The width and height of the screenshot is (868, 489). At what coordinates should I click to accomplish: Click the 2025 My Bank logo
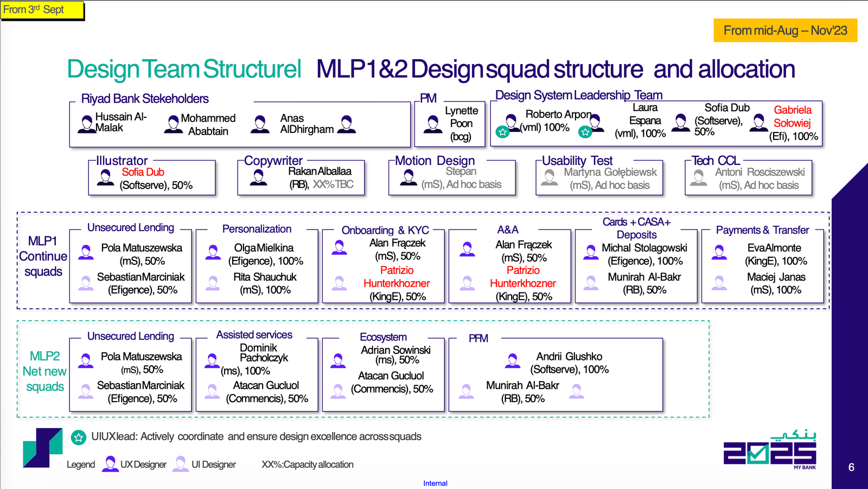pos(770,450)
